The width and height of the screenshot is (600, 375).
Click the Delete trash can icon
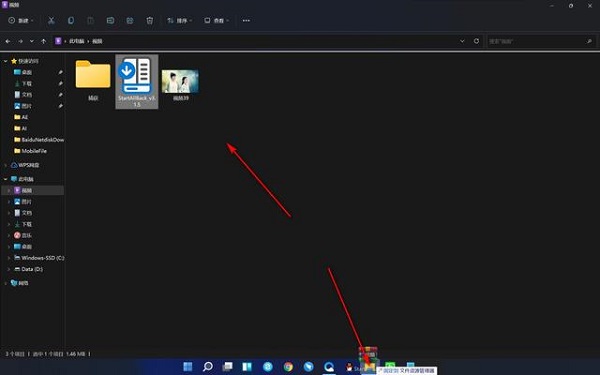(x=150, y=20)
